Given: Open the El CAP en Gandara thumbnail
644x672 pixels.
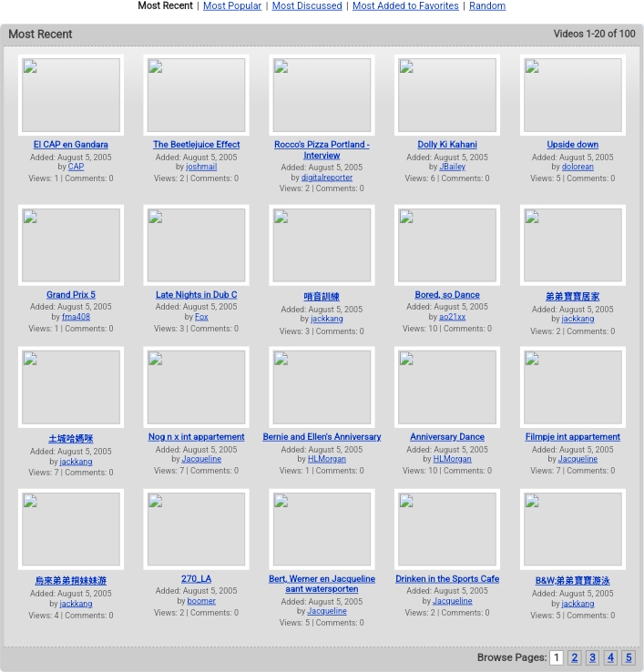Looking at the screenshot, I should tap(71, 95).
